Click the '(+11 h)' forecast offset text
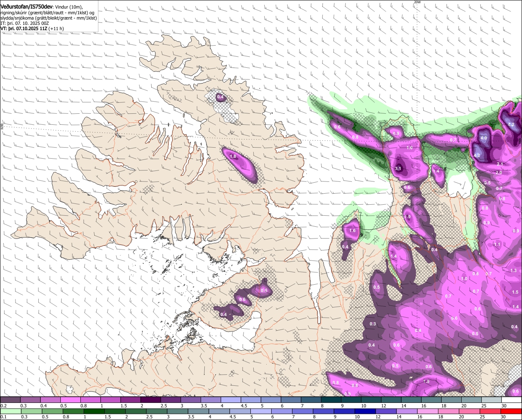Viewport: 522px width, 420px height. click(x=56, y=29)
